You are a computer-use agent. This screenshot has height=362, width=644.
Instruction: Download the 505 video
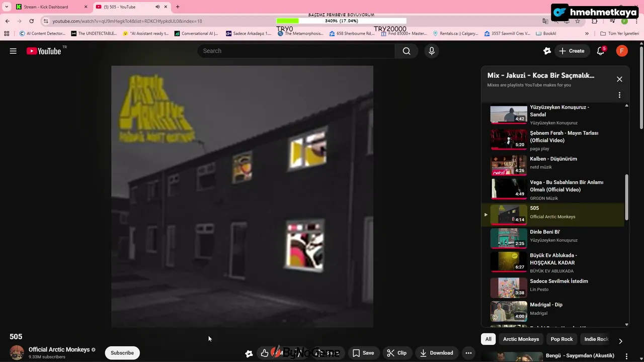point(437,353)
